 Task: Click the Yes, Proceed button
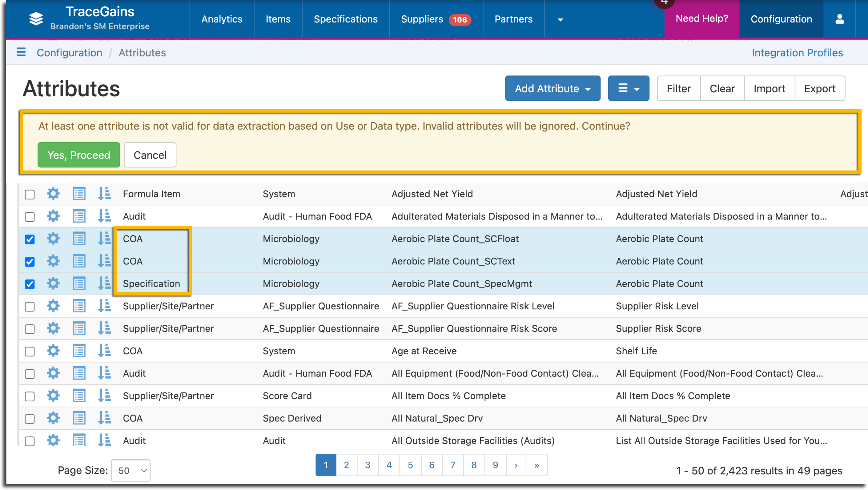coord(79,155)
